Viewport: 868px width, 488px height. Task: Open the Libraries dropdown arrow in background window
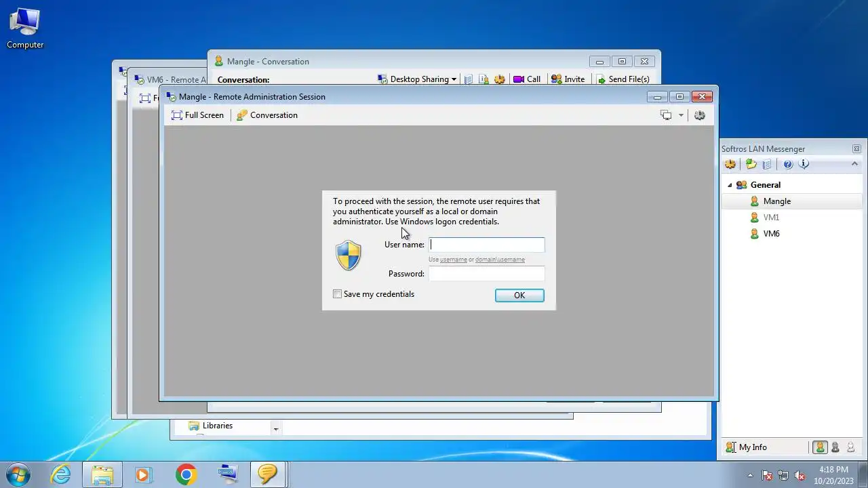275,428
